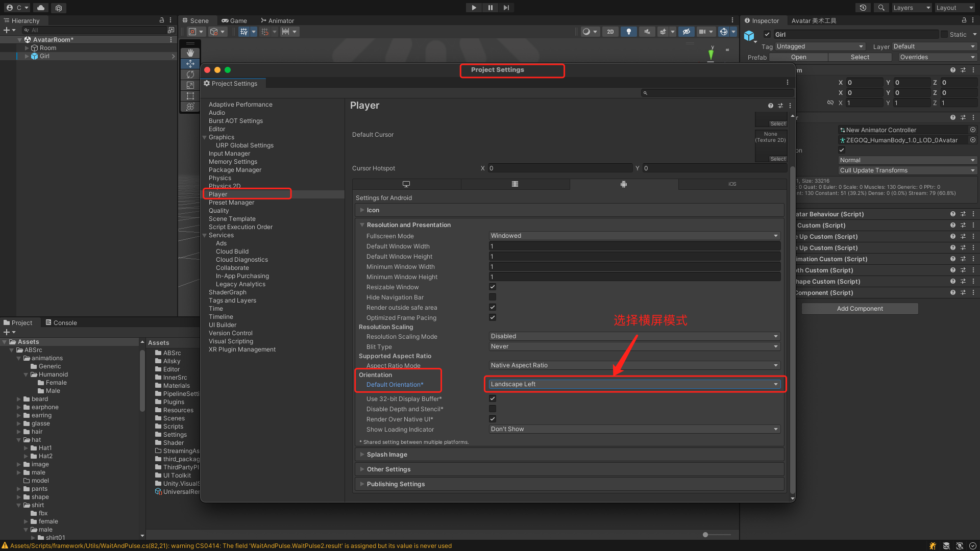
Task: Select the Rect transform tool
Action: 190,96
